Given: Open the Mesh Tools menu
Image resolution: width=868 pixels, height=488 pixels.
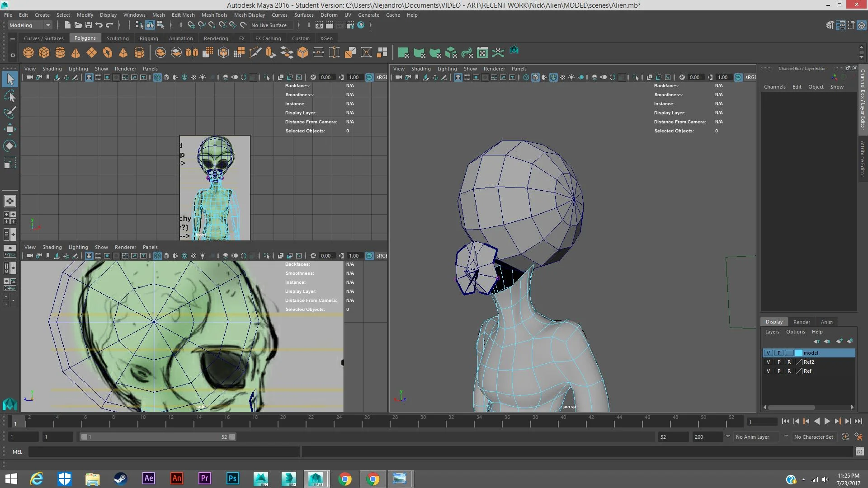Looking at the screenshot, I should click(x=214, y=14).
